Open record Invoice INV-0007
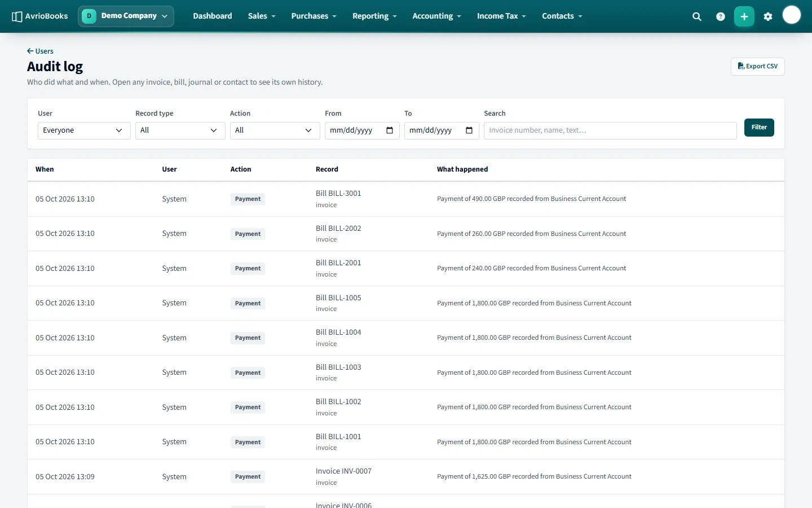The height and width of the screenshot is (508, 812). pos(343,471)
